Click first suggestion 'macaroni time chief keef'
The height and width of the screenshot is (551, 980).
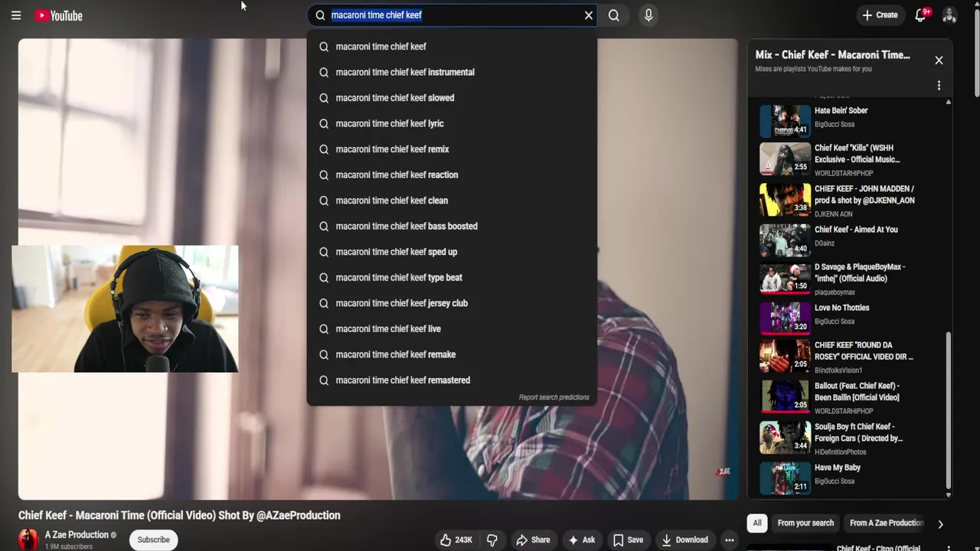pos(452,47)
